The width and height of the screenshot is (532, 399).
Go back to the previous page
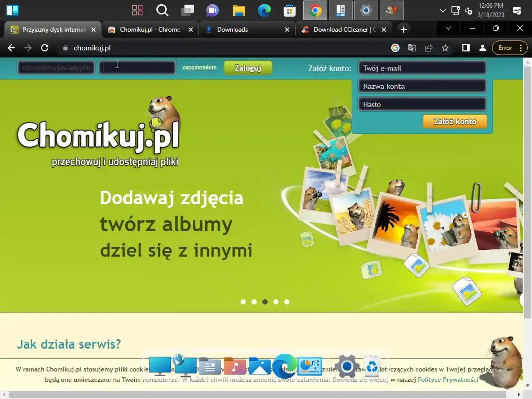point(11,48)
